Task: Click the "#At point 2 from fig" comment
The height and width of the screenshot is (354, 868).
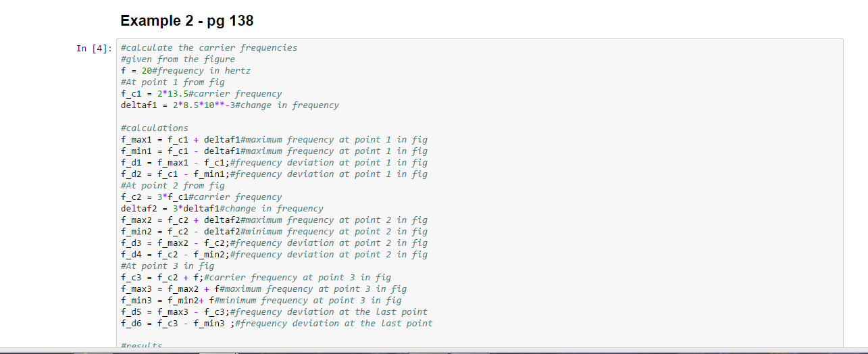Action: [172, 186]
